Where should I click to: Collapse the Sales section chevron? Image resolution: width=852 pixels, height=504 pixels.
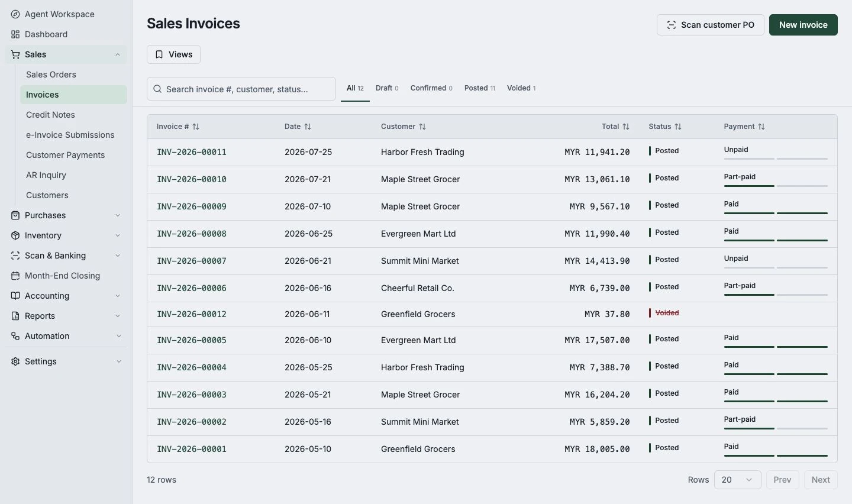pos(118,54)
